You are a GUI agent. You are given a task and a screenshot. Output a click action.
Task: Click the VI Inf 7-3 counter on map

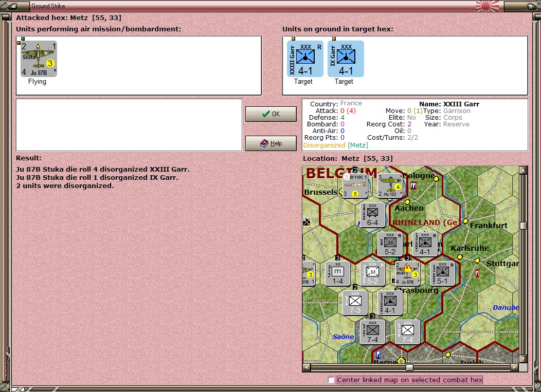tap(355, 303)
